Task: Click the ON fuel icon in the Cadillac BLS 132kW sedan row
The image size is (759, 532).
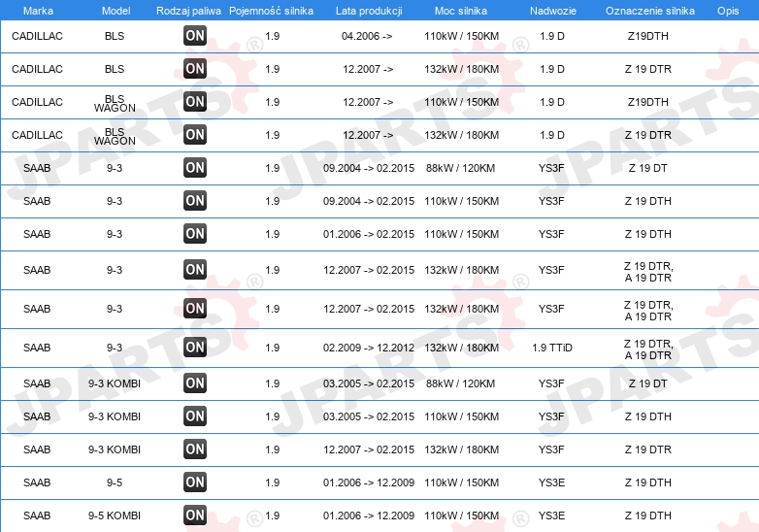Action: click(x=195, y=68)
